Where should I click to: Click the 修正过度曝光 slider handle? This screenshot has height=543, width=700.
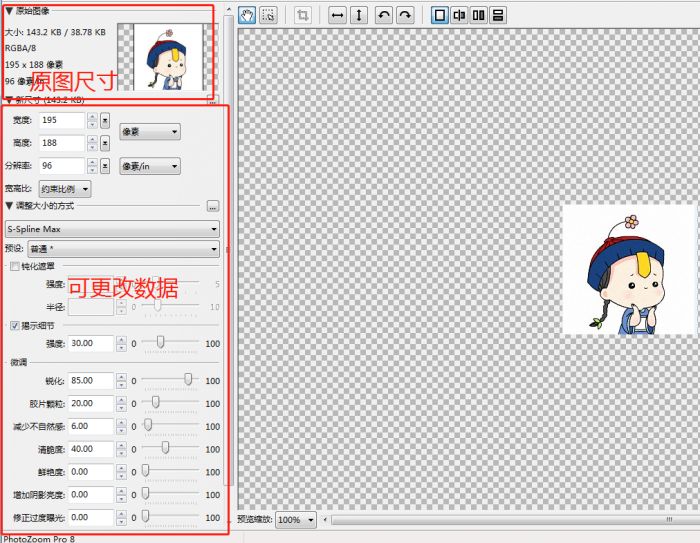click(145, 516)
